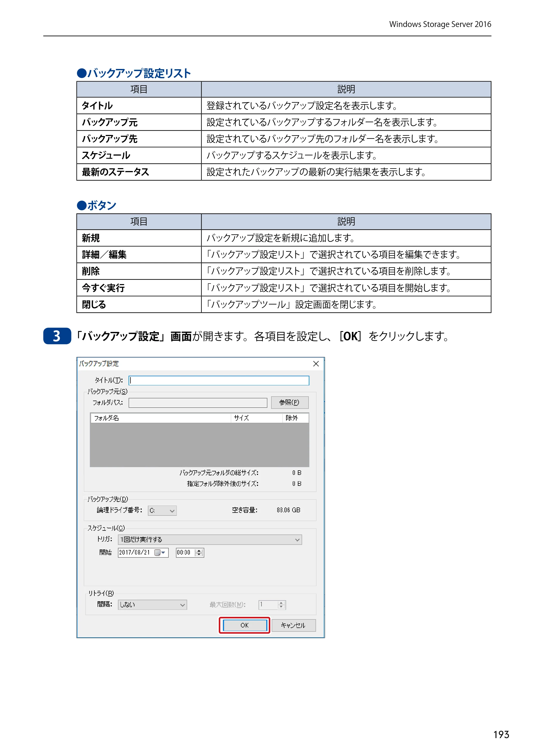Open the 開始 date picker calendar icon
This screenshot has height=756, width=535.
pos(160,553)
